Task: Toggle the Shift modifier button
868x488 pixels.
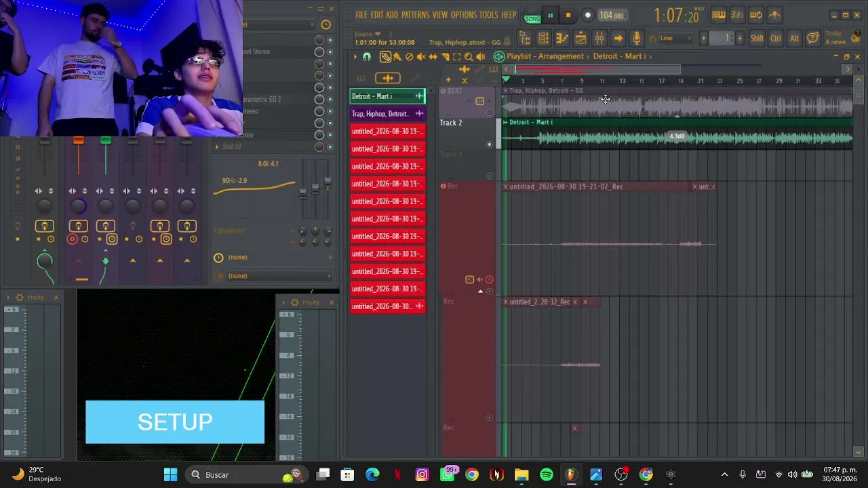Action: pyautogui.click(x=757, y=38)
